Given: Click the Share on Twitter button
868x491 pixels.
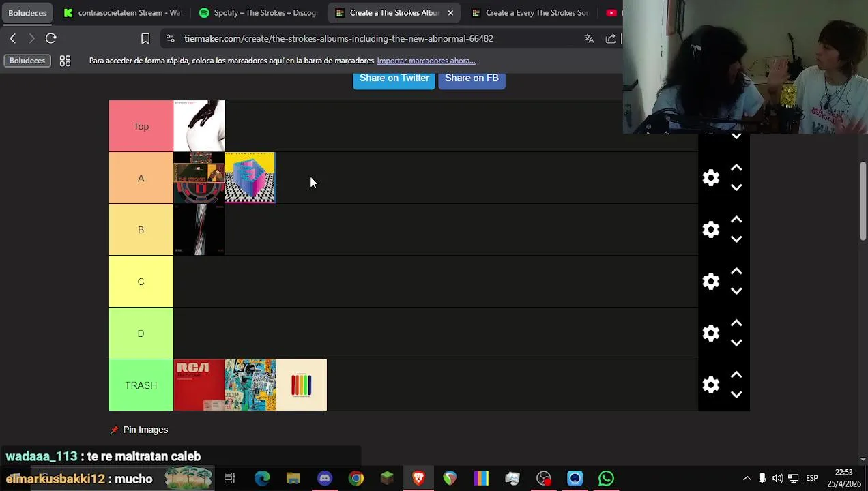Looking at the screenshot, I should click(394, 79).
